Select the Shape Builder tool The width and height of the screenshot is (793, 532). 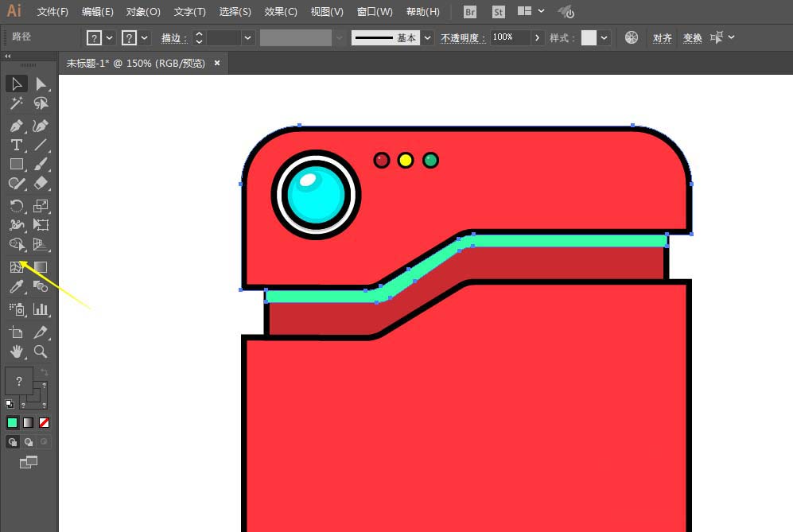[16, 244]
